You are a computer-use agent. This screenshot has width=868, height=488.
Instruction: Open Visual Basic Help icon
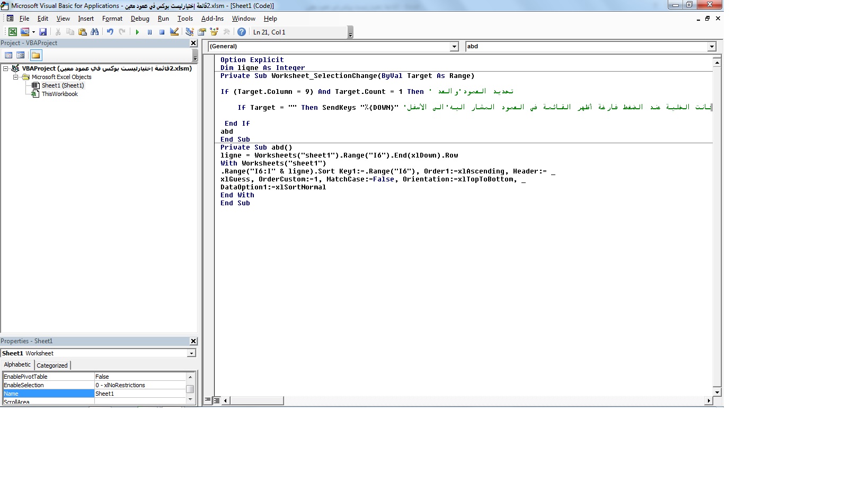pyautogui.click(x=242, y=32)
